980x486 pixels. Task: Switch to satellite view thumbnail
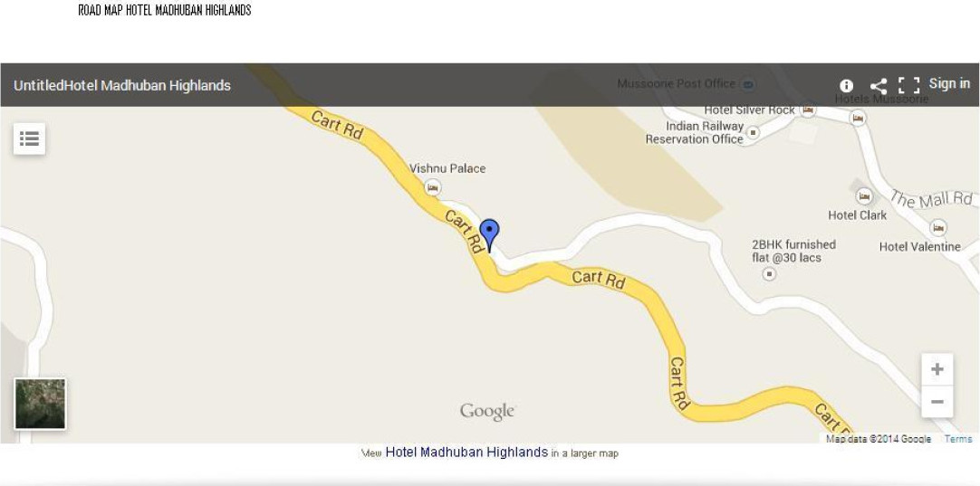coord(40,404)
